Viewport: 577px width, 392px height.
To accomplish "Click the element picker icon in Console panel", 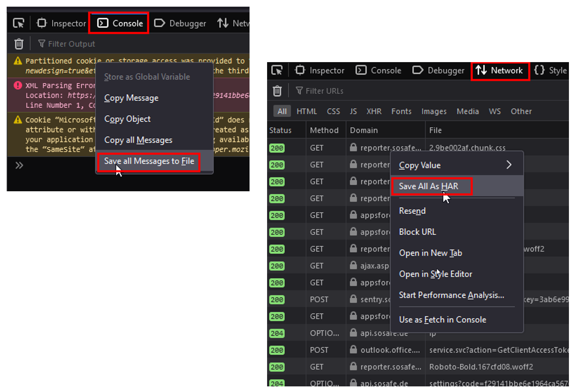I will click(x=18, y=24).
